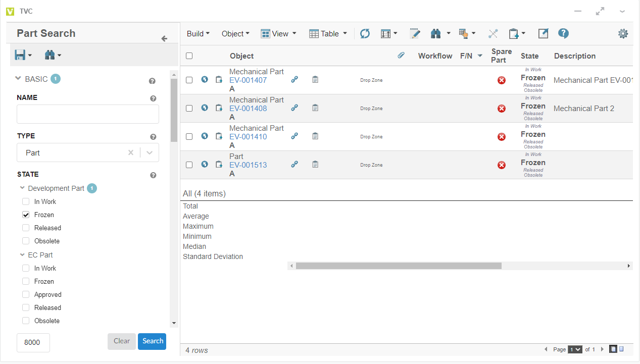This screenshot has height=364, width=640.
Task: Click the edit pencil icon in toolbar
Action: 415,34
